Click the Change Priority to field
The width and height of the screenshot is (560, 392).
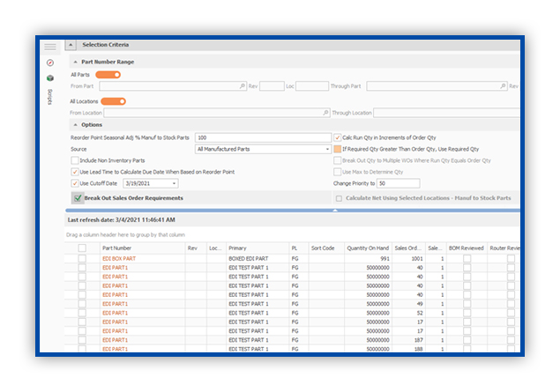click(x=399, y=183)
